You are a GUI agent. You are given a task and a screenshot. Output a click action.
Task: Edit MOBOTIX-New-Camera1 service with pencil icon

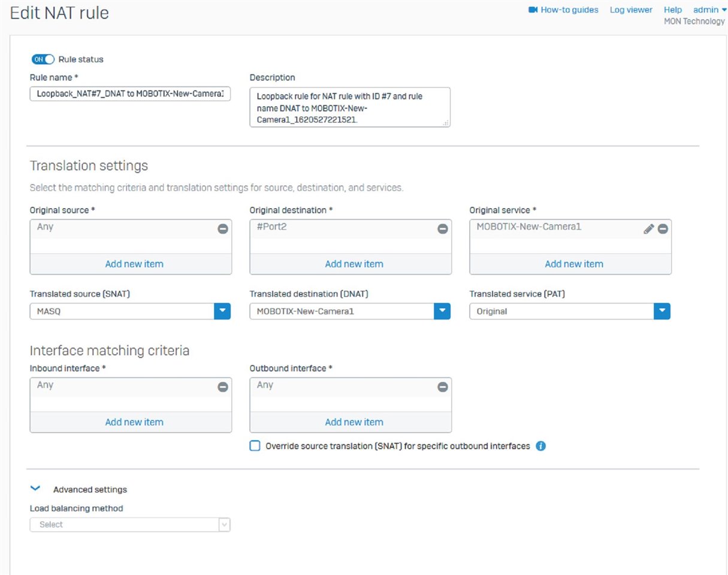[648, 229]
